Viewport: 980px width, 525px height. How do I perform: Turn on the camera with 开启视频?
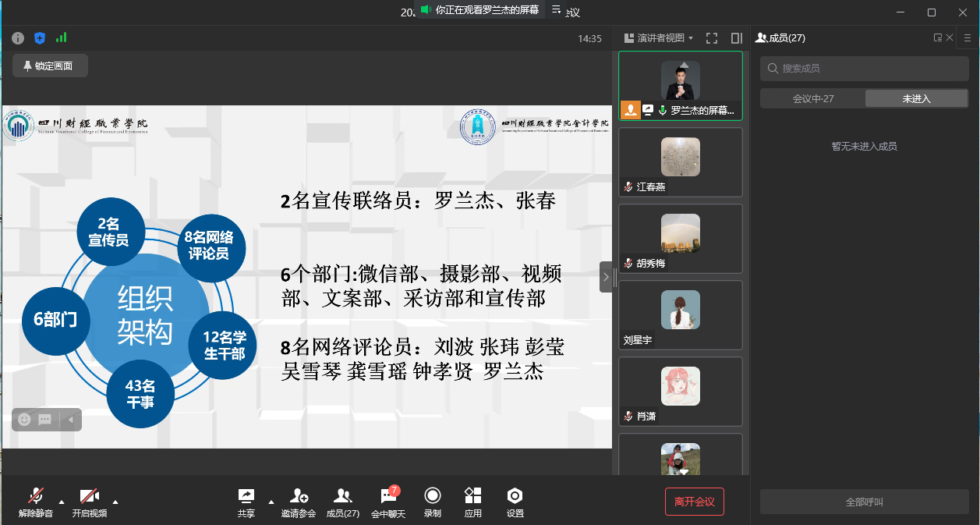(90, 502)
